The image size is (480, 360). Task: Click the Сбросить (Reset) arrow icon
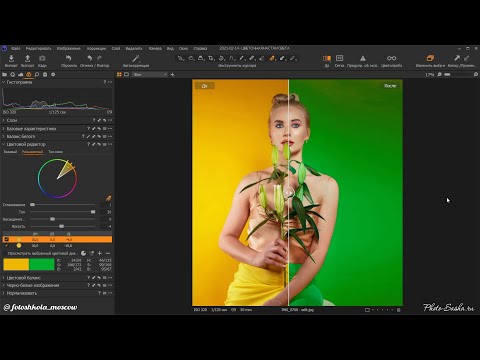point(69,58)
